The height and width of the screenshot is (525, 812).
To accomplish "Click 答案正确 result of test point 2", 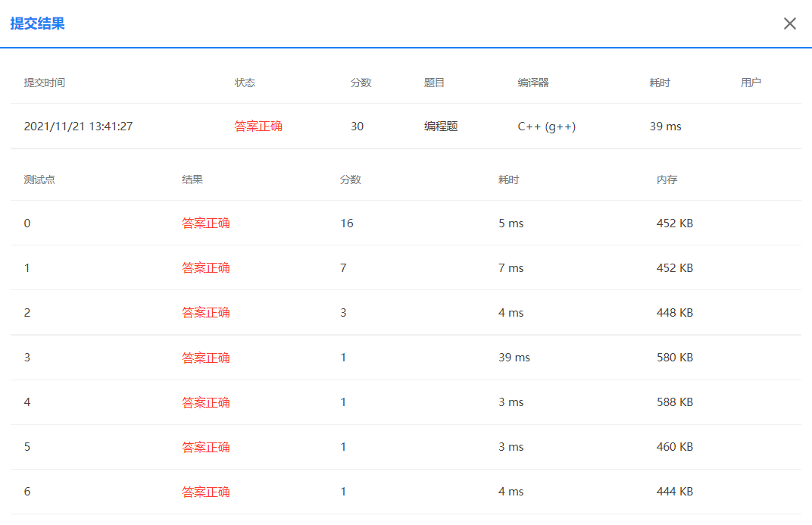I will [x=206, y=312].
